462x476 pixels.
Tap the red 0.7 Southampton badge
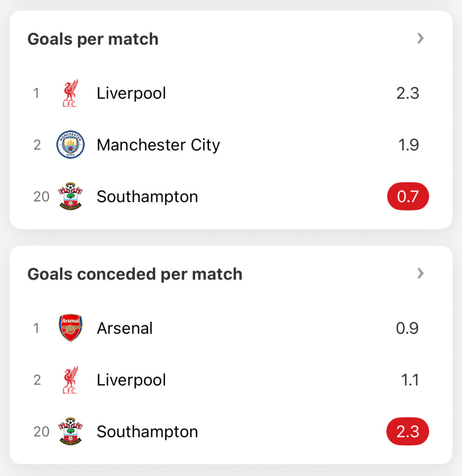(x=408, y=197)
